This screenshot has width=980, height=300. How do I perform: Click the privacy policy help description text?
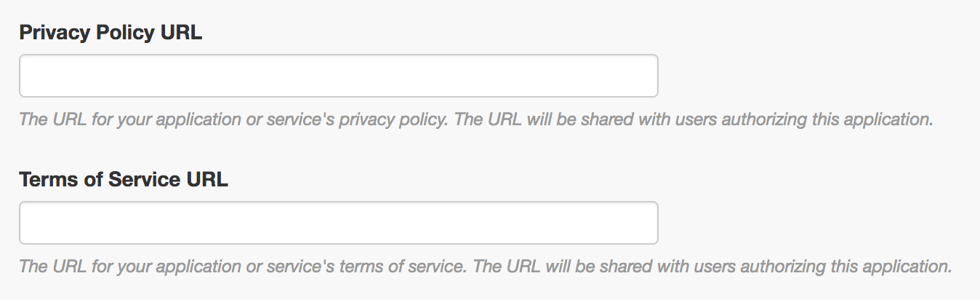coord(475,119)
